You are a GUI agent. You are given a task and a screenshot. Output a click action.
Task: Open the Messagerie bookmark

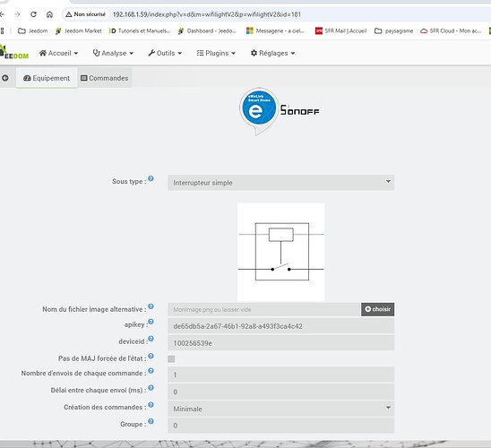[275, 30]
